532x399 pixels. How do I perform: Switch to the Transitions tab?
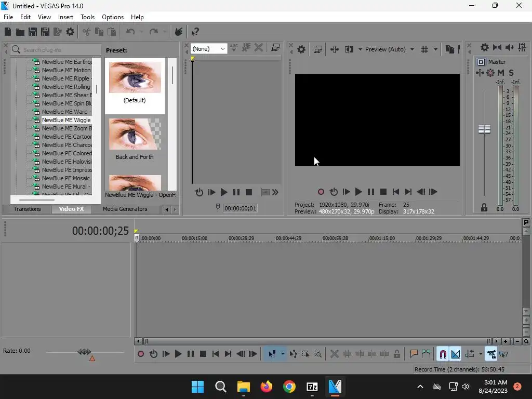(x=27, y=209)
